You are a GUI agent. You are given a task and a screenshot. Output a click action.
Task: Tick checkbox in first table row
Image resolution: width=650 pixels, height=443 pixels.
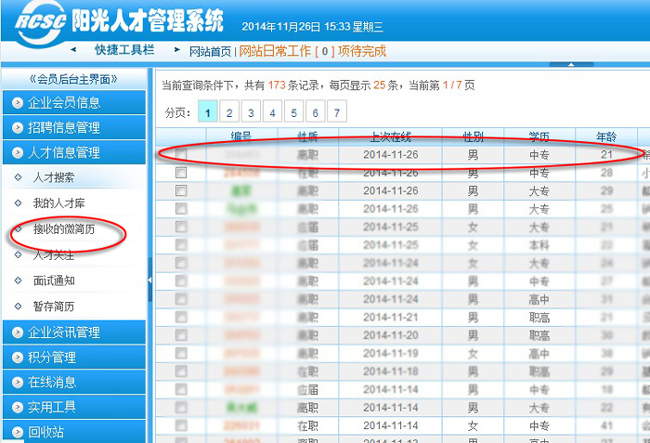(181, 155)
